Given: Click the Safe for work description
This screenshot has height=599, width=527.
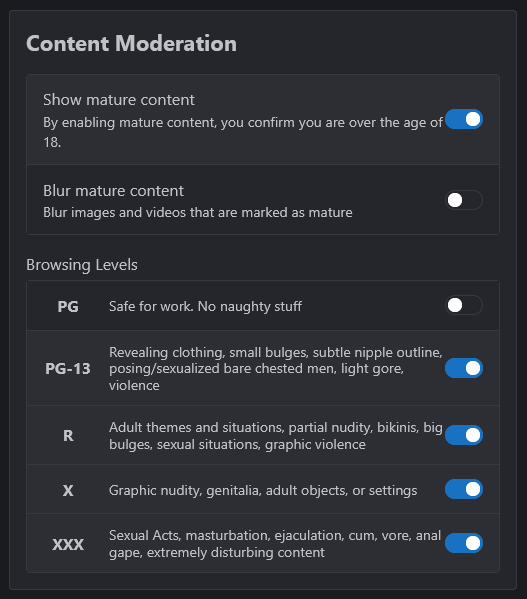Looking at the screenshot, I should (x=205, y=306).
